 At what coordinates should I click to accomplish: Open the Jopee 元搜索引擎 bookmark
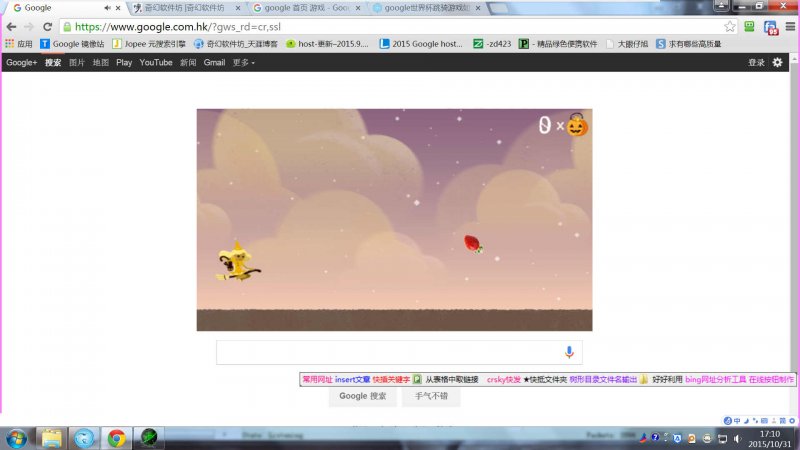click(x=149, y=44)
